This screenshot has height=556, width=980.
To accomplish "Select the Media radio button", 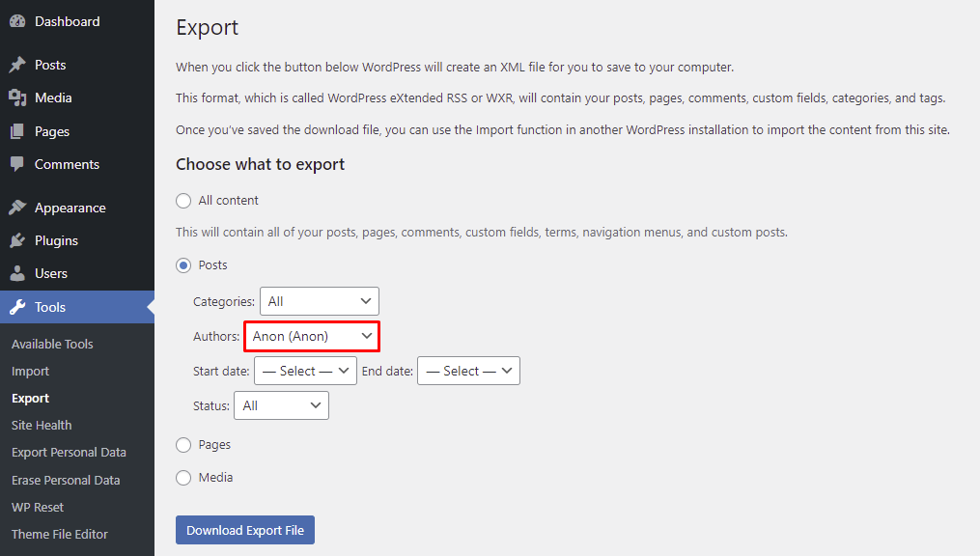I will coord(183,477).
